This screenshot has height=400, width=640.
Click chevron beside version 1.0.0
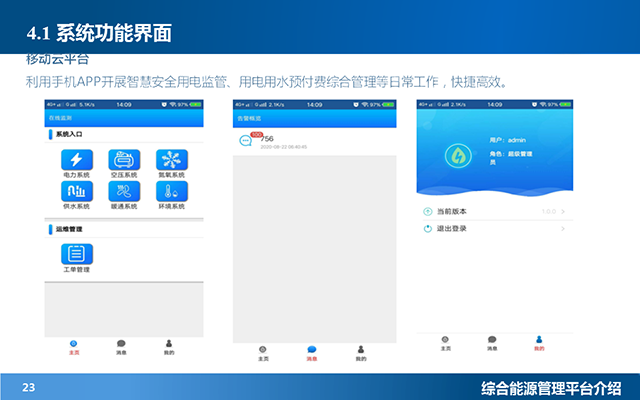tap(563, 211)
